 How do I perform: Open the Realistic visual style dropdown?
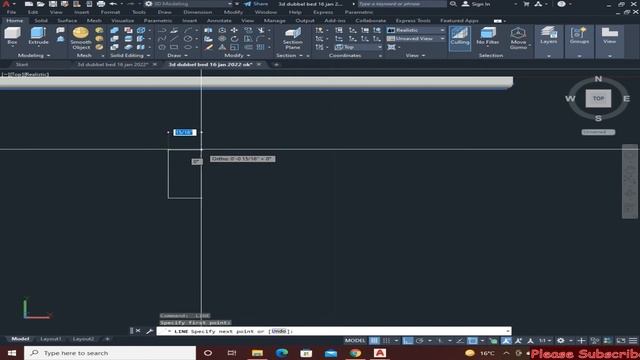pyautogui.click(x=416, y=30)
